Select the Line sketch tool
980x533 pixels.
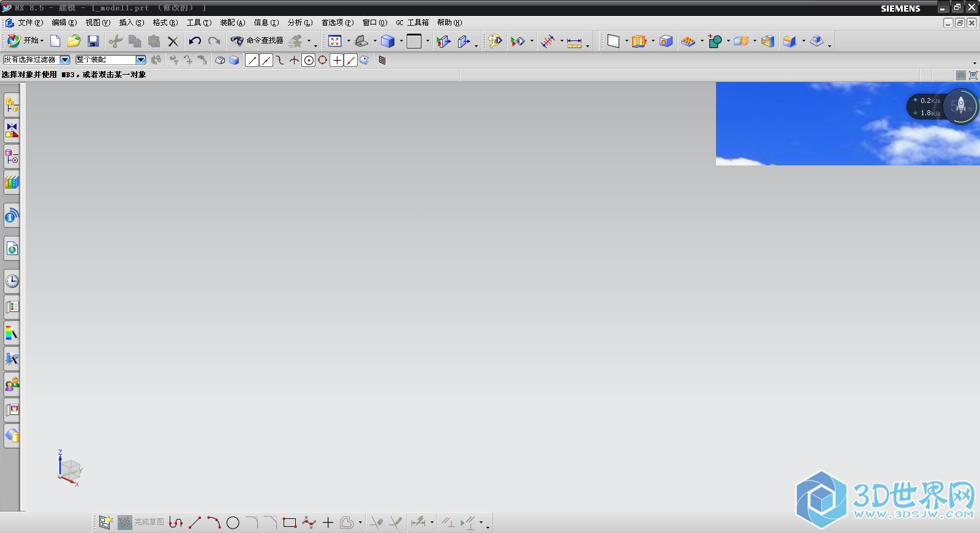point(195,523)
